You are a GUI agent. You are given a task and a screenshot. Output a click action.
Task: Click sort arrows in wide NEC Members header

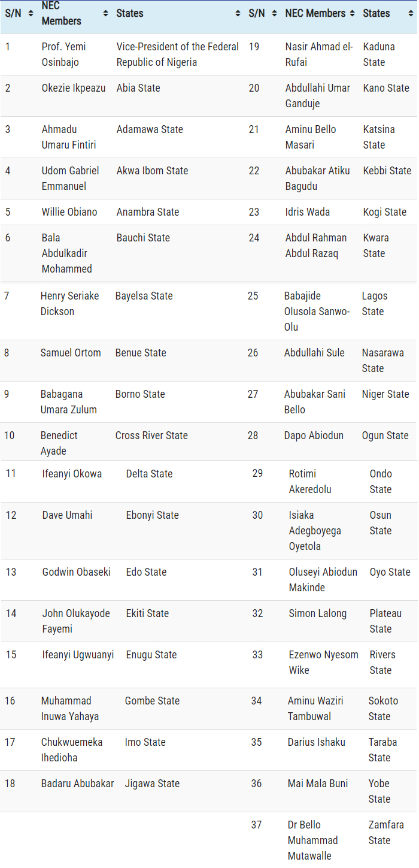pyautogui.click(x=105, y=13)
